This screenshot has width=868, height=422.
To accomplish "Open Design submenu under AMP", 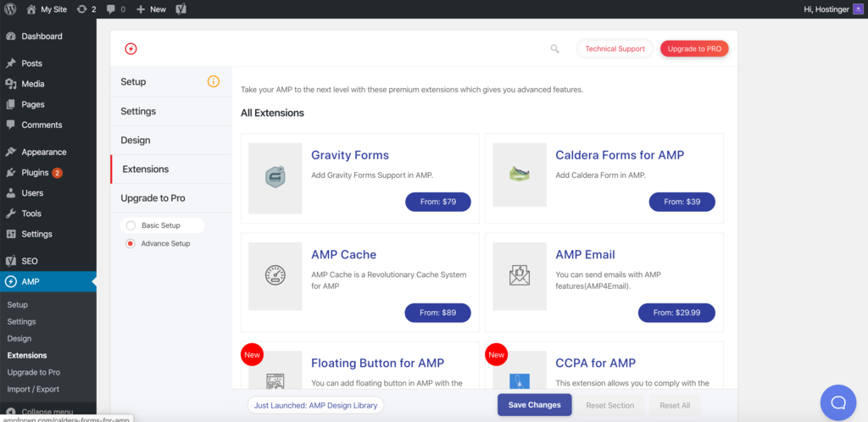I will [x=19, y=338].
